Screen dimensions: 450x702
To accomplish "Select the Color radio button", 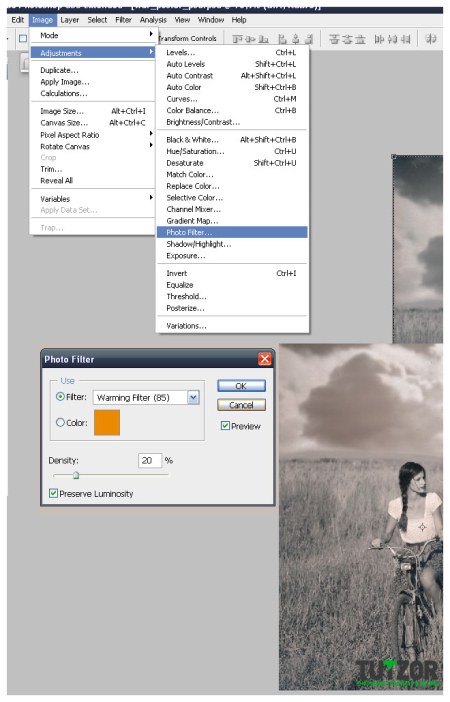I will [60, 422].
